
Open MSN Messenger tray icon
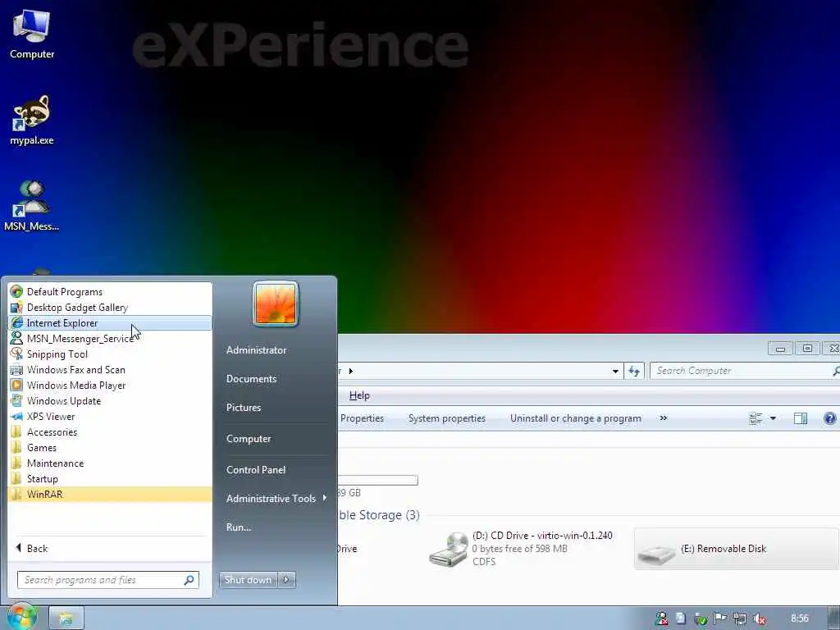[662, 619]
